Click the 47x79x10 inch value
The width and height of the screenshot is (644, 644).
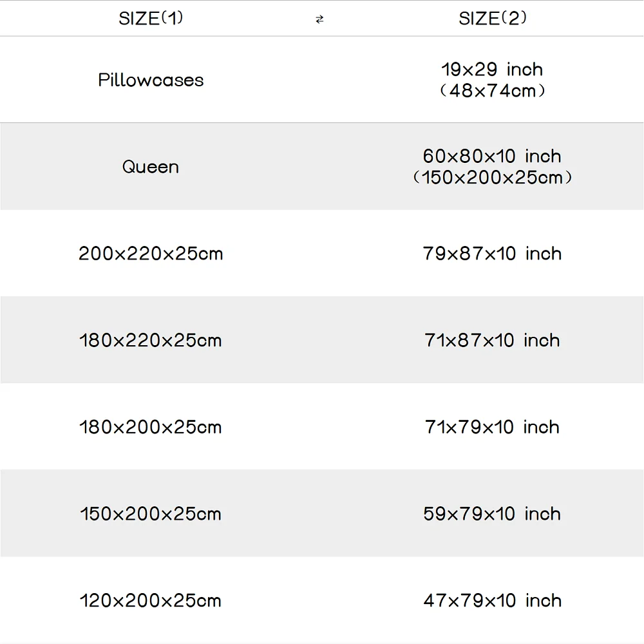tap(492, 601)
